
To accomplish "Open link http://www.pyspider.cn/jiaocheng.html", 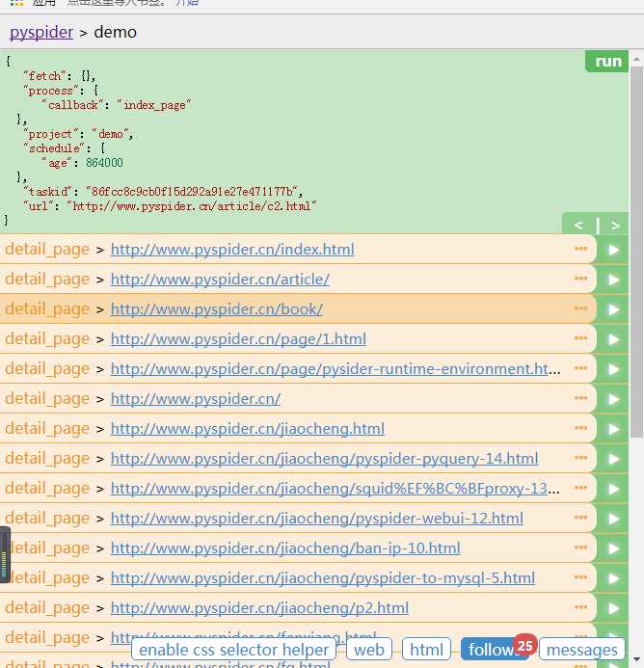I will tap(248, 429).
